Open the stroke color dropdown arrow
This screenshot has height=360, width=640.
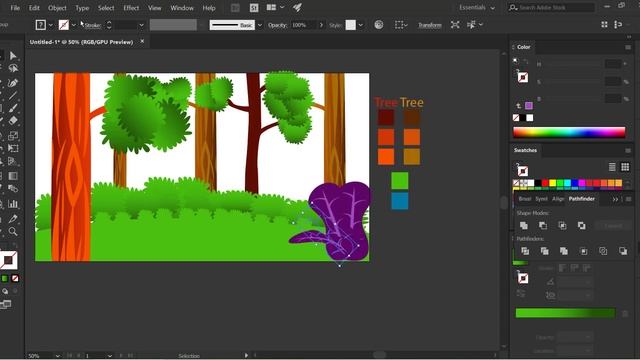click(74, 25)
